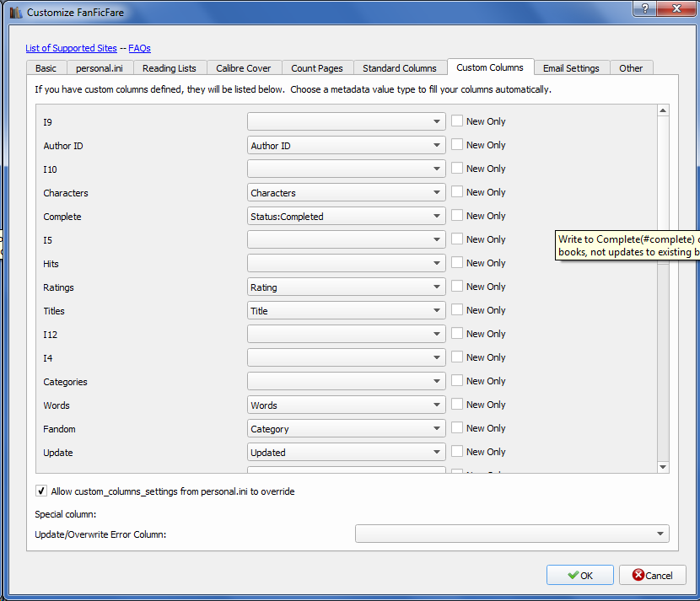
Task: Switch to the Basic tab
Action: pyautogui.click(x=46, y=68)
